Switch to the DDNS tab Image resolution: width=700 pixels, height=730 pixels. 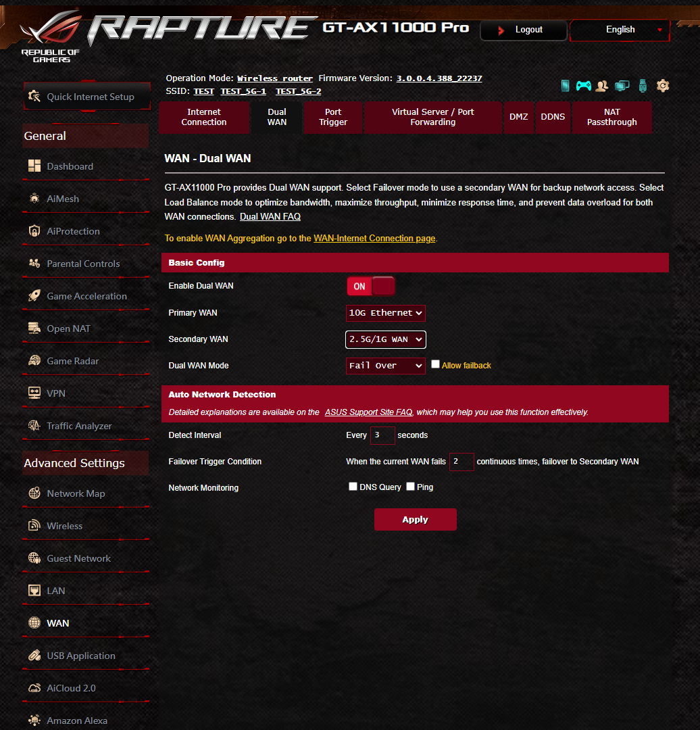coord(553,118)
